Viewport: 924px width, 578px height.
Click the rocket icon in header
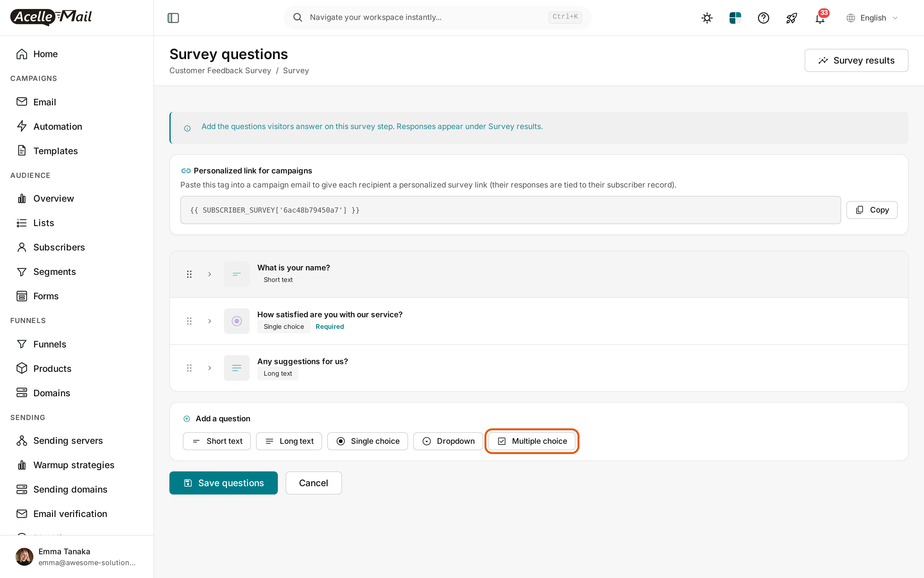point(791,18)
